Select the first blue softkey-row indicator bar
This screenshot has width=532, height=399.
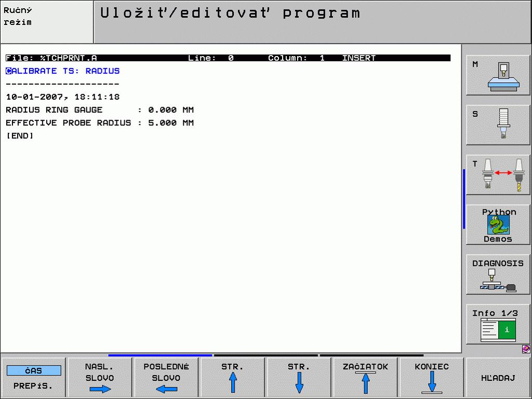pyautogui.click(x=160, y=355)
